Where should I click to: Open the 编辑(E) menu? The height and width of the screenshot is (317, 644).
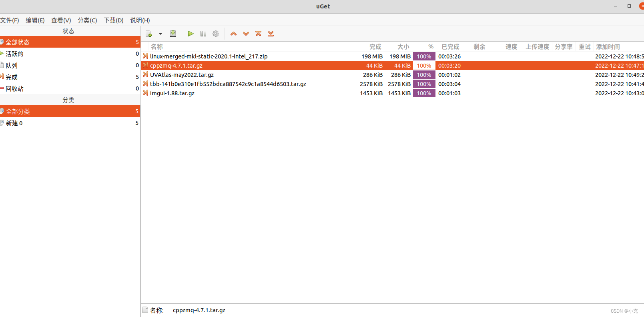pyautogui.click(x=35, y=20)
